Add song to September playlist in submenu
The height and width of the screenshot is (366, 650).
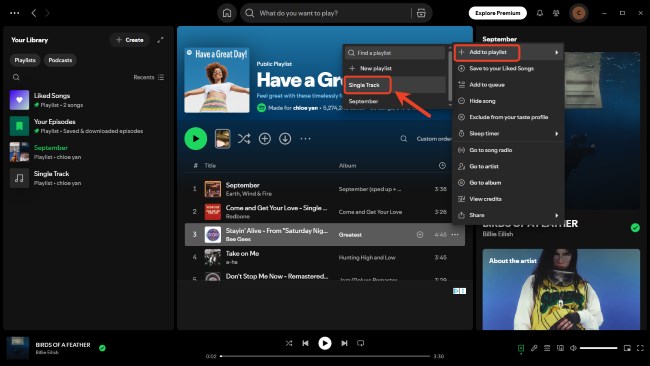tap(395, 101)
